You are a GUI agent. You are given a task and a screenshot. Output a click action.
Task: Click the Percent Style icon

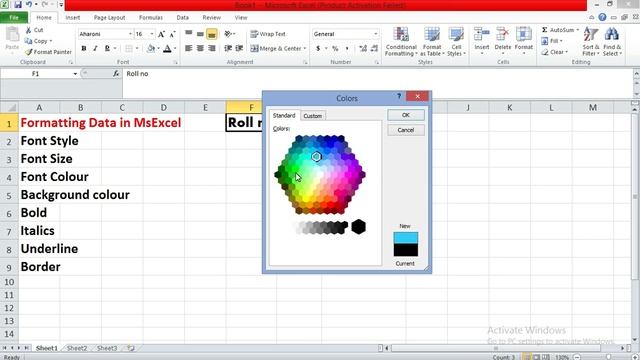[x=335, y=48]
